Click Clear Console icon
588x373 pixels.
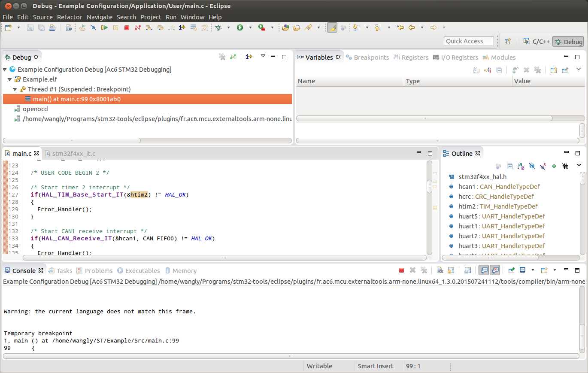[x=440, y=270]
